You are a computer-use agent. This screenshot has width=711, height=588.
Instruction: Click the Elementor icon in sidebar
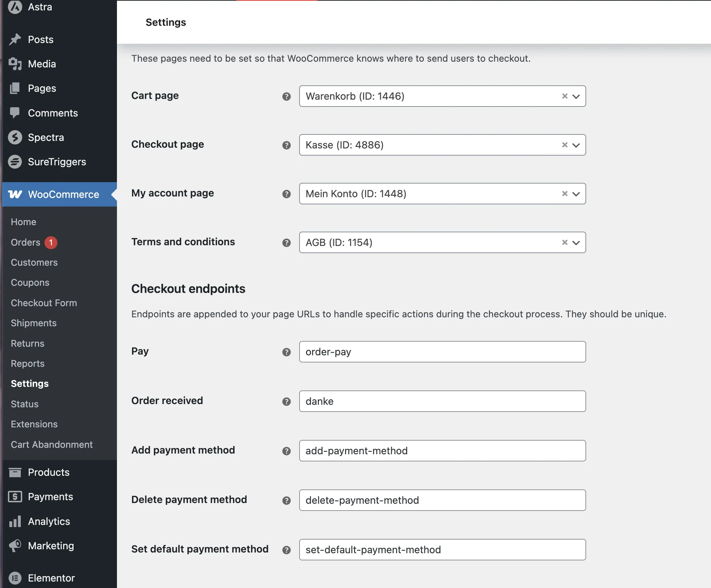15,578
